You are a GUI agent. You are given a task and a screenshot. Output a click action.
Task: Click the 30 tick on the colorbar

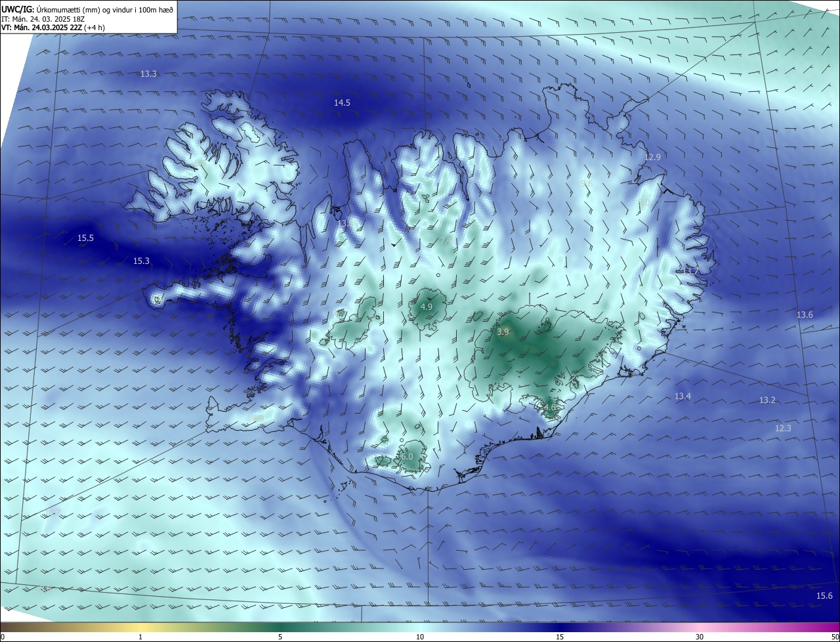[x=700, y=637]
